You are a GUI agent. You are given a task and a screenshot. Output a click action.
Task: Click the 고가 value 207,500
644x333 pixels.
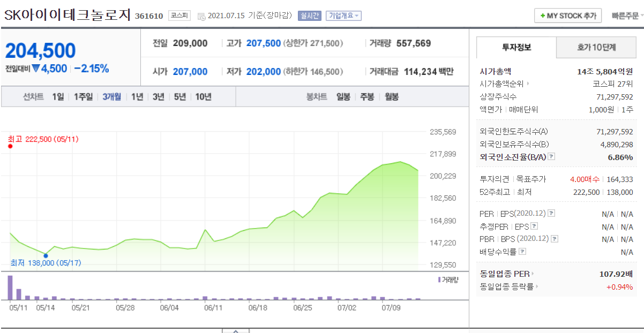[x=264, y=43]
